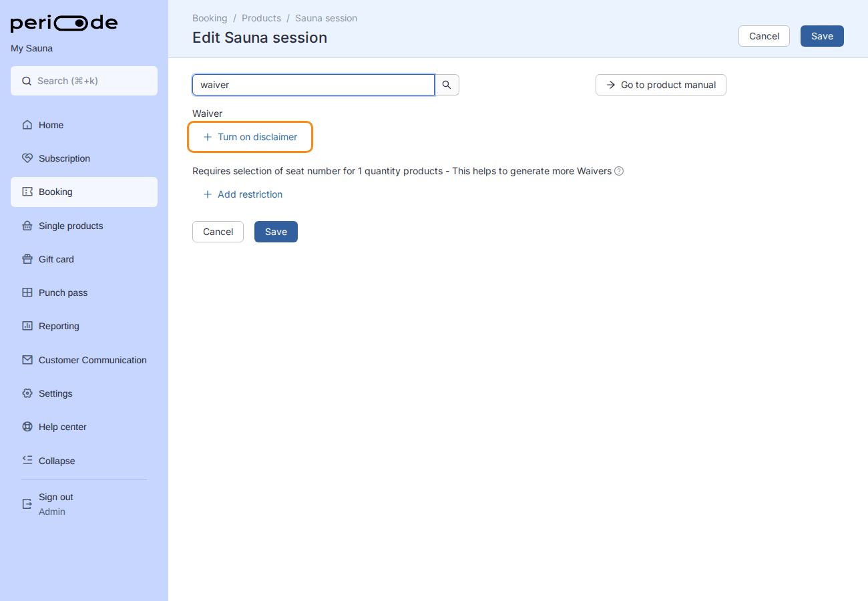The height and width of the screenshot is (601, 868).
Task: Click the Punch pass grid icon
Action: coord(27,292)
